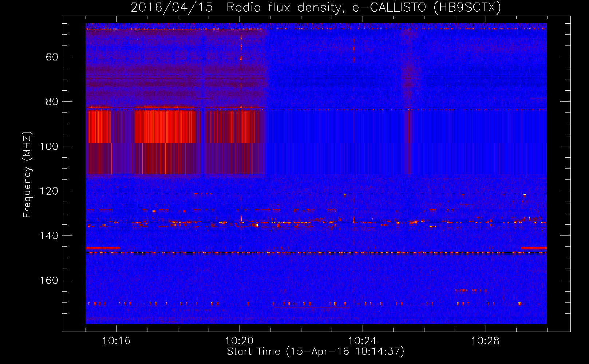Viewport: 589px width, 364px height.
Task: Click the 140 frequency tick label
Action: 49,236
